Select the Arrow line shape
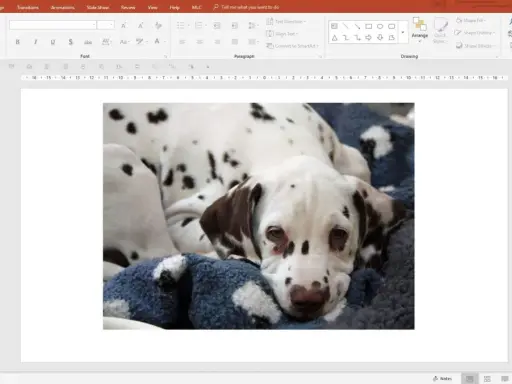Screen dimensions: 512x384 pos(357,26)
